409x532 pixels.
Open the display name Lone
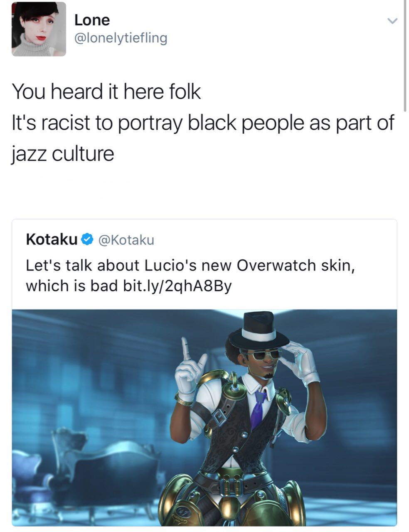(92, 20)
